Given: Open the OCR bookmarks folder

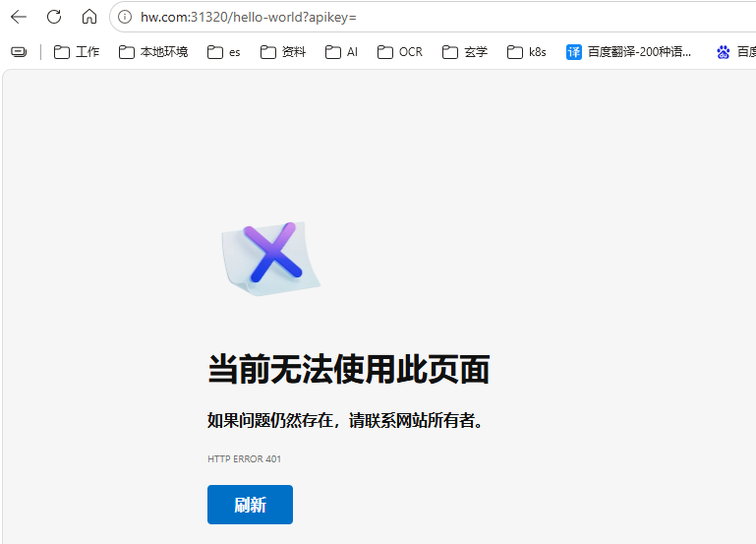Looking at the screenshot, I should tap(400, 51).
